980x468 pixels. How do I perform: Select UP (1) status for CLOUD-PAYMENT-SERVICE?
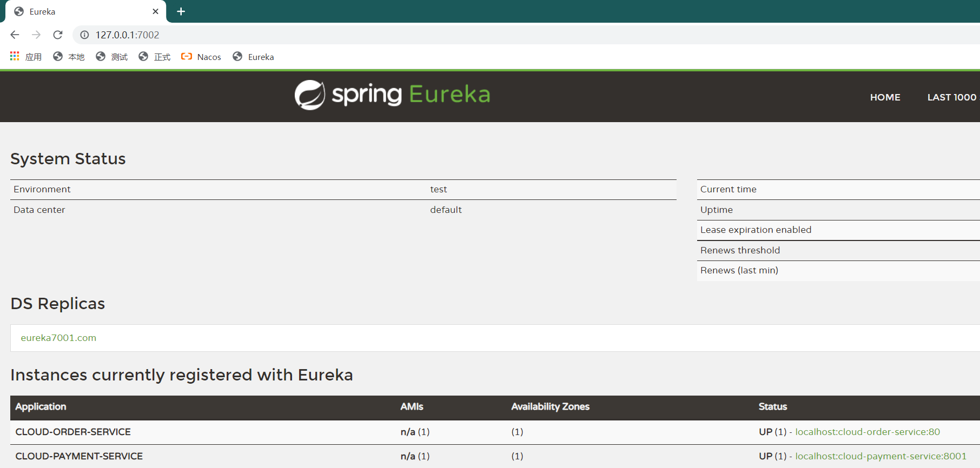[772, 456]
